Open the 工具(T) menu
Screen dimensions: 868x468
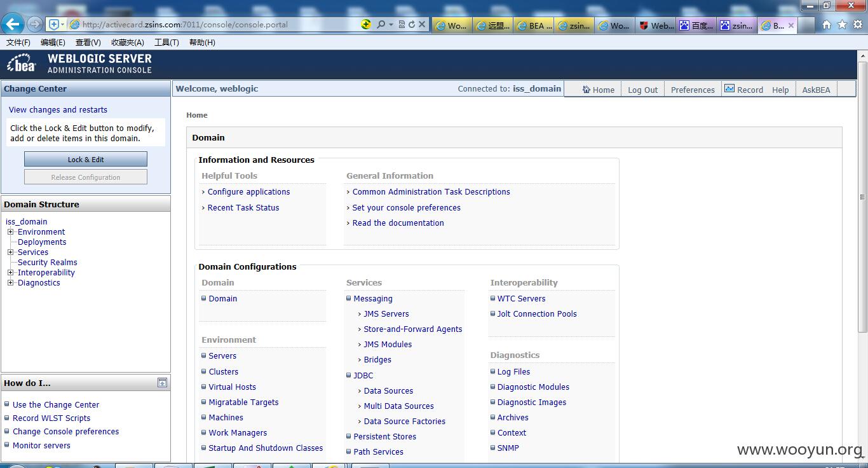point(166,43)
